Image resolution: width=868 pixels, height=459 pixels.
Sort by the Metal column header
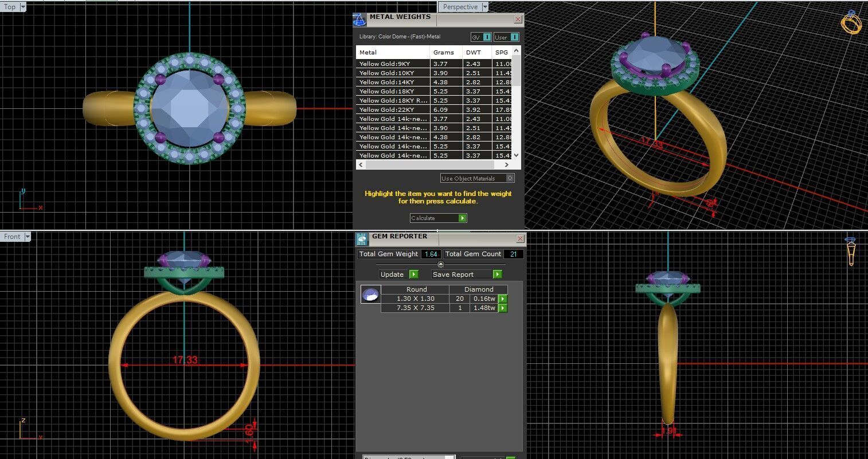393,52
